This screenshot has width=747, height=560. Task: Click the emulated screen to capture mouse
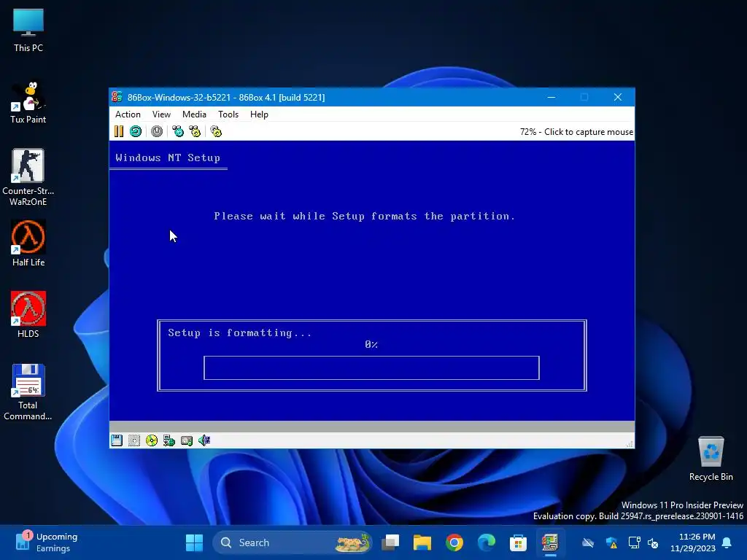pyautogui.click(x=371, y=281)
